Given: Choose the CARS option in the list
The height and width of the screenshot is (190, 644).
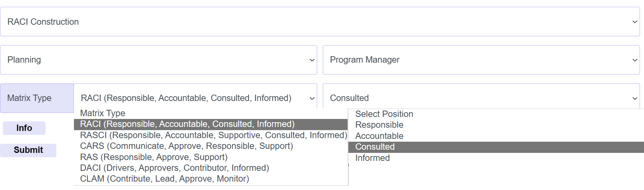Looking at the screenshot, I should tap(187, 146).
